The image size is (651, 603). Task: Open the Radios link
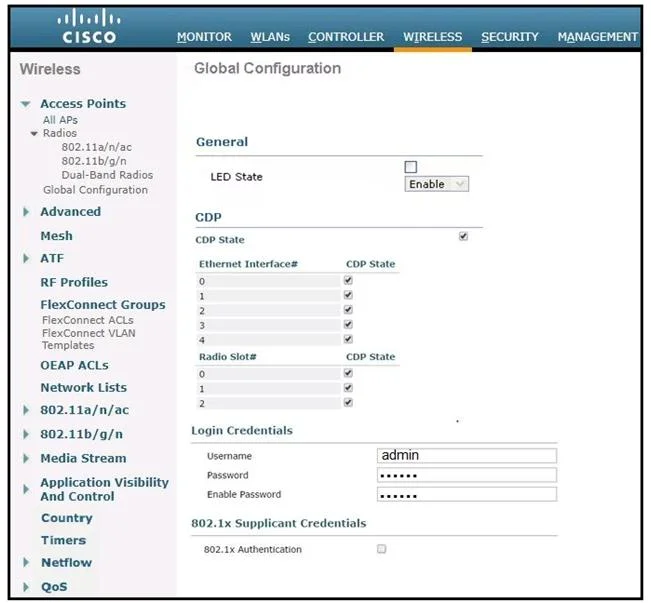tap(60, 133)
